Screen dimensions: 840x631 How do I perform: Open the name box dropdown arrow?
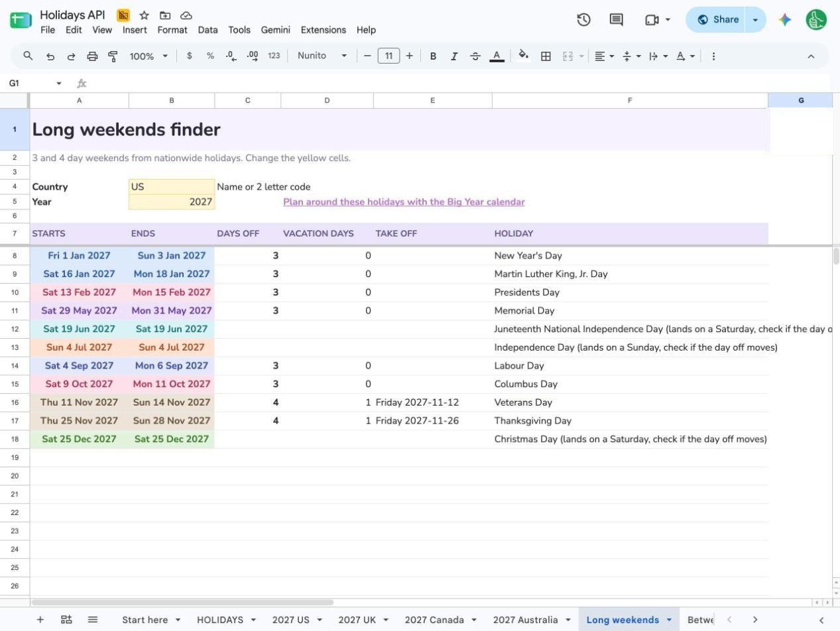(x=59, y=84)
